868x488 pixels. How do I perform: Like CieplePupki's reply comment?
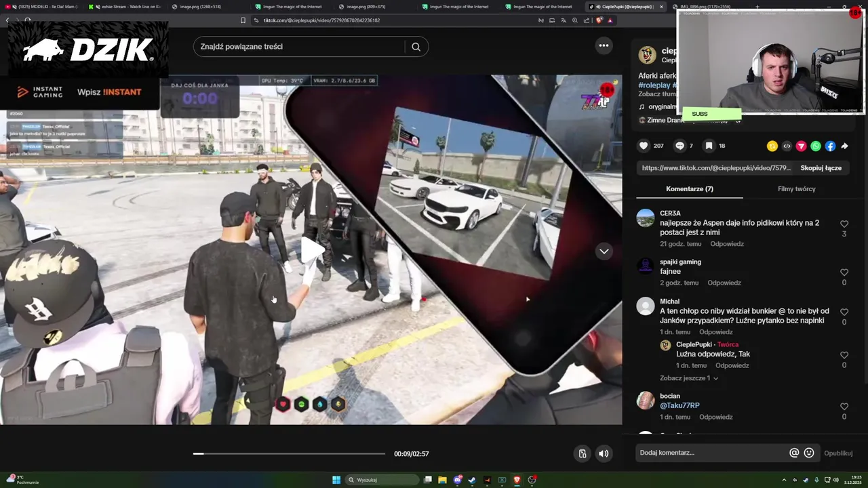click(x=844, y=355)
